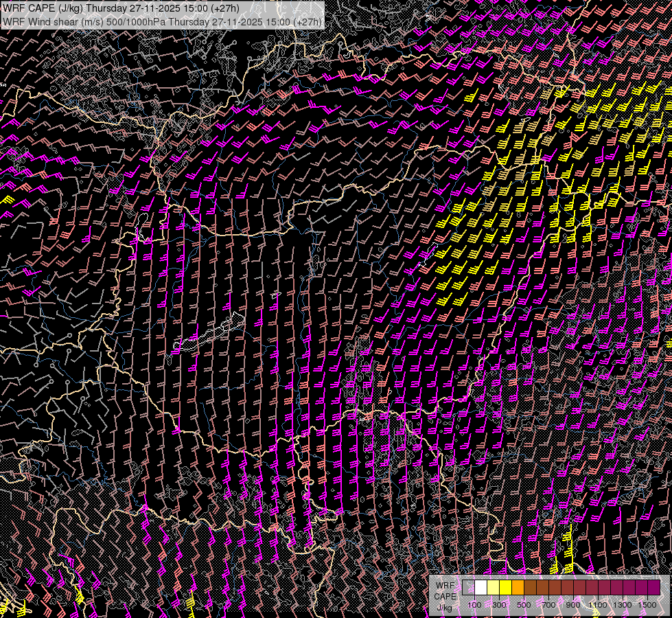Click the WRF Wind shear 500/1000hPa title line
672x618 pixels.
click(x=163, y=21)
